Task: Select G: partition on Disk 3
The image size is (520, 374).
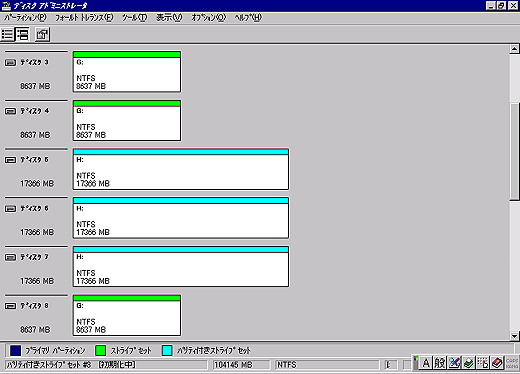Action: 127,71
